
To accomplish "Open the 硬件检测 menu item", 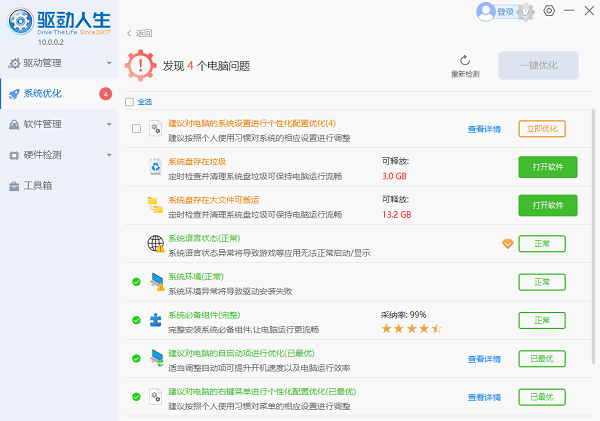I will click(x=59, y=155).
